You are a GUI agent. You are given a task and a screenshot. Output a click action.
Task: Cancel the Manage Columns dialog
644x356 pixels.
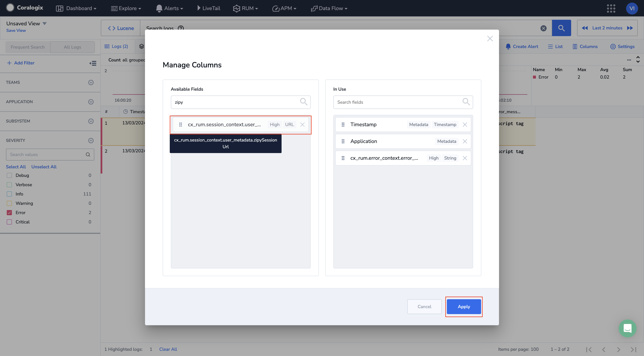(424, 306)
